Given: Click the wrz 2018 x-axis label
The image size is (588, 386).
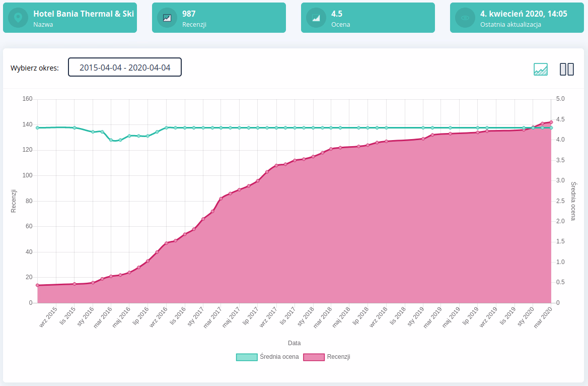Looking at the screenshot, I should click(379, 317).
